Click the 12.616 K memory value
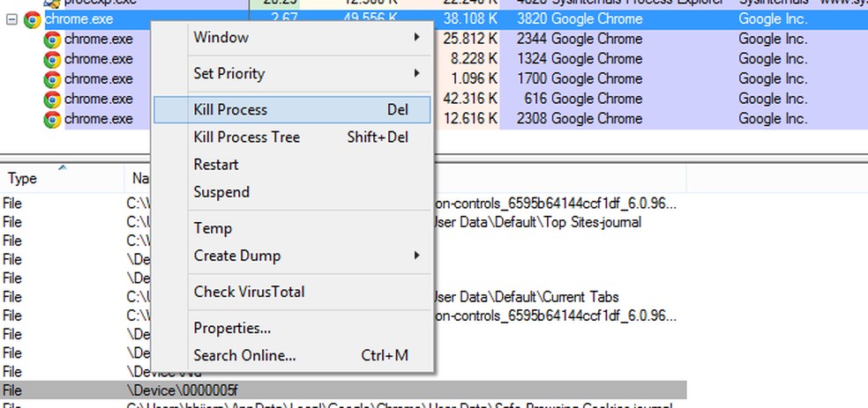The image size is (868, 408). [x=470, y=119]
